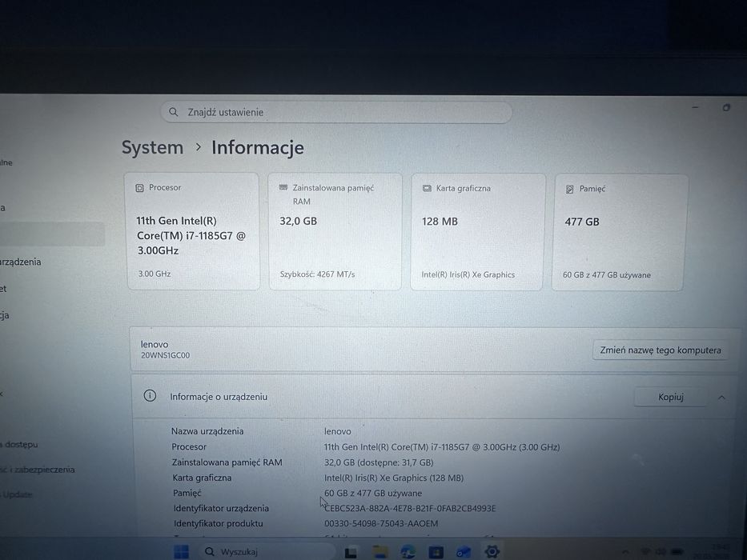Open Outlook from the taskbar

click(x=464, y=552)
